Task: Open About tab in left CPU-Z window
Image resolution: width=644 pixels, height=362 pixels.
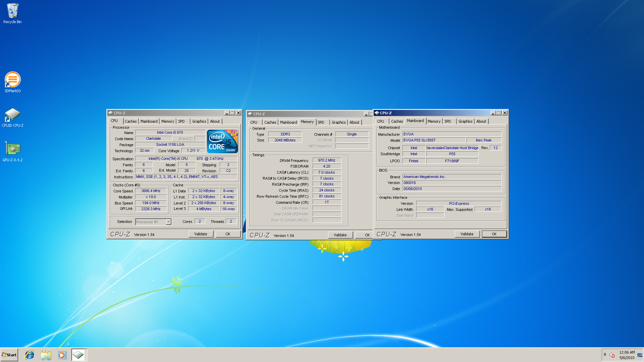Action: pyautogui.click(x=215, y=121)
